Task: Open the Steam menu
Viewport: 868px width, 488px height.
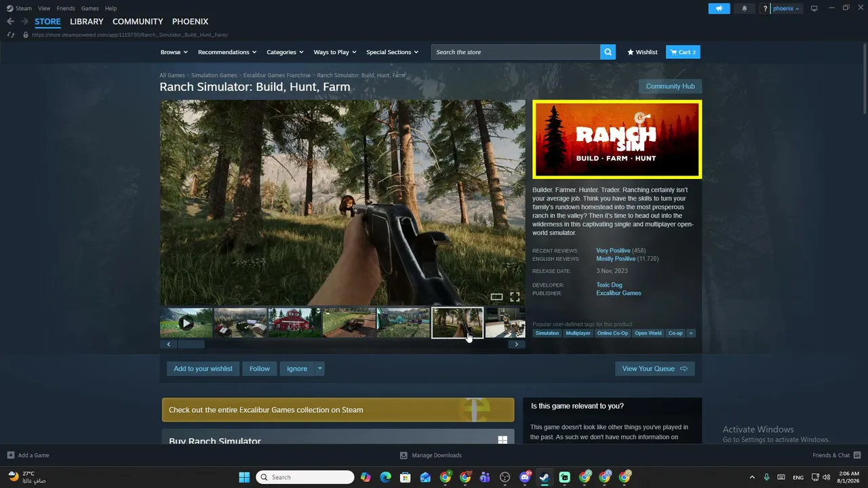Action: coord(24,8)
